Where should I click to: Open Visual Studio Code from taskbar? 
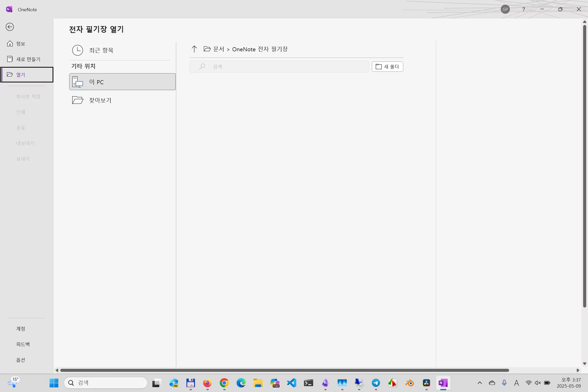(x=292, y=383)
